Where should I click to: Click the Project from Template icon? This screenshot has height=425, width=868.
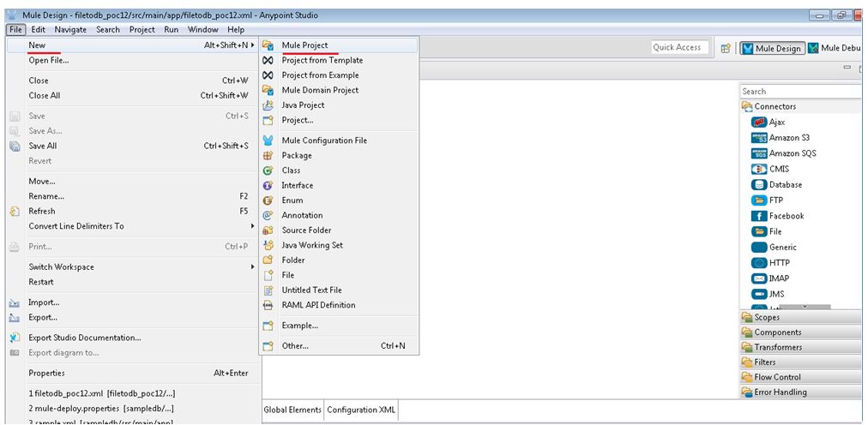[268, 60]
